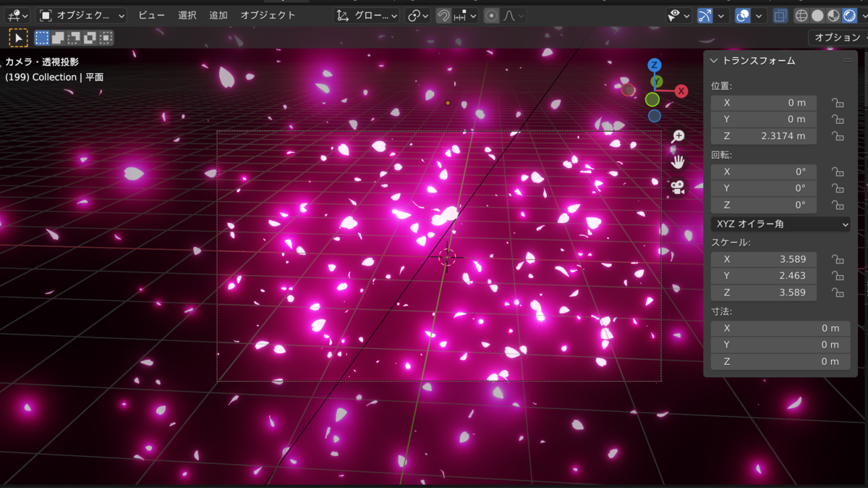The image size is (868, 488).
Task: Click the スケール X 3.589 field
Action: tap(763, 259)
